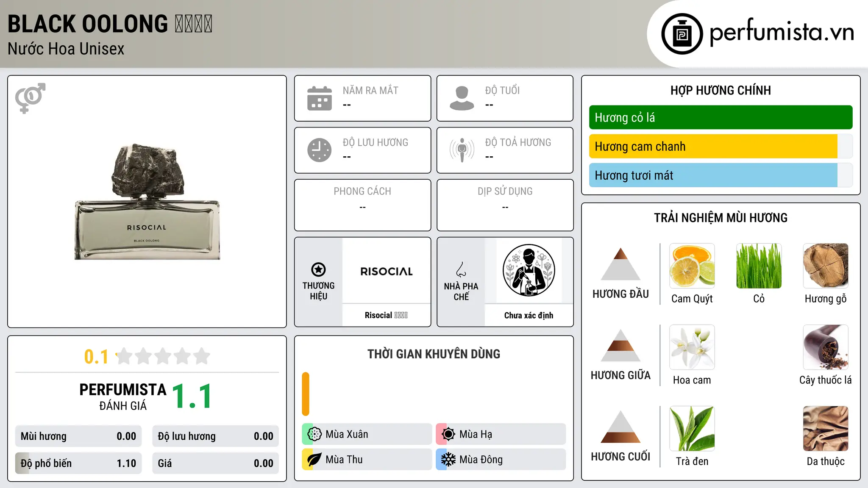Click the Mùa Hạ sun icon
The width and height of the screenshot is (868, 488).
coord(448,434)
